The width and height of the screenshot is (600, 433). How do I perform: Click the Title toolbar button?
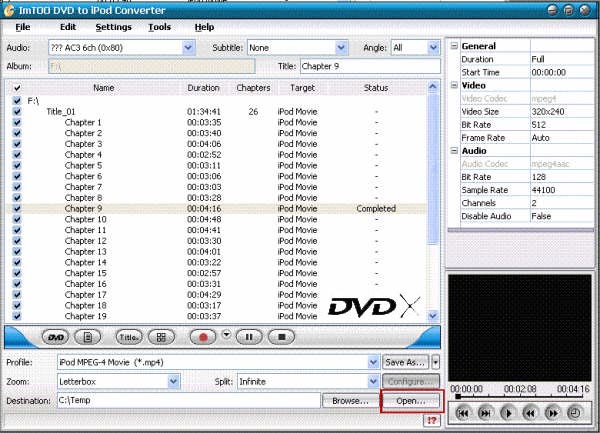[x=129, y=337]
